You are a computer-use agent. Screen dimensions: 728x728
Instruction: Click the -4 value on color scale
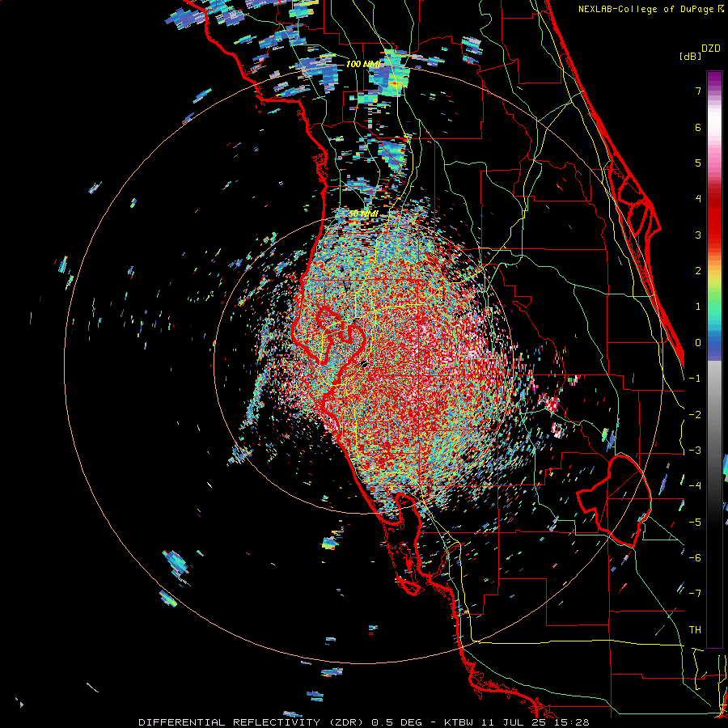tap(695, 486)
